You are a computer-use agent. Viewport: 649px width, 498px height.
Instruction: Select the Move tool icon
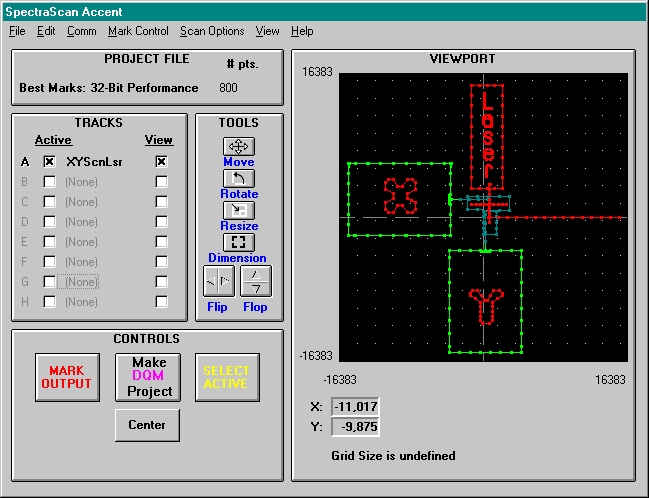(x=239, y=146)
